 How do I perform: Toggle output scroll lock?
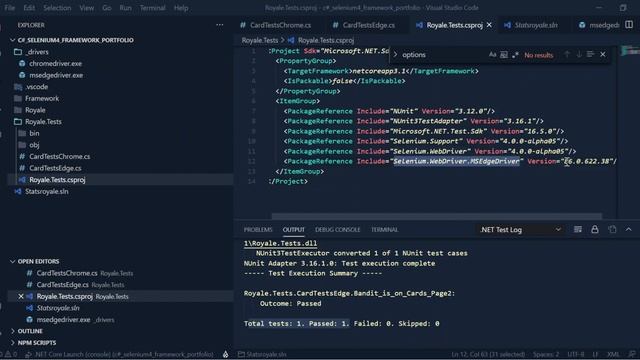(x=595, y=229)
